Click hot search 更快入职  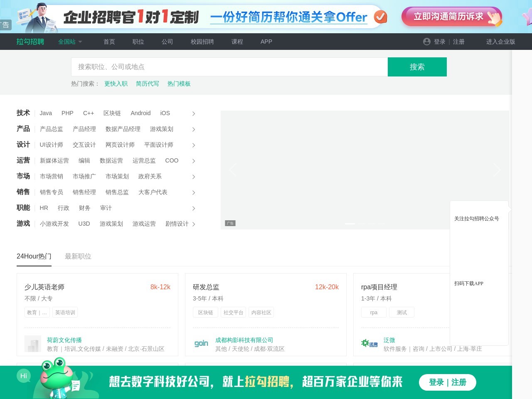coord(116,84)
